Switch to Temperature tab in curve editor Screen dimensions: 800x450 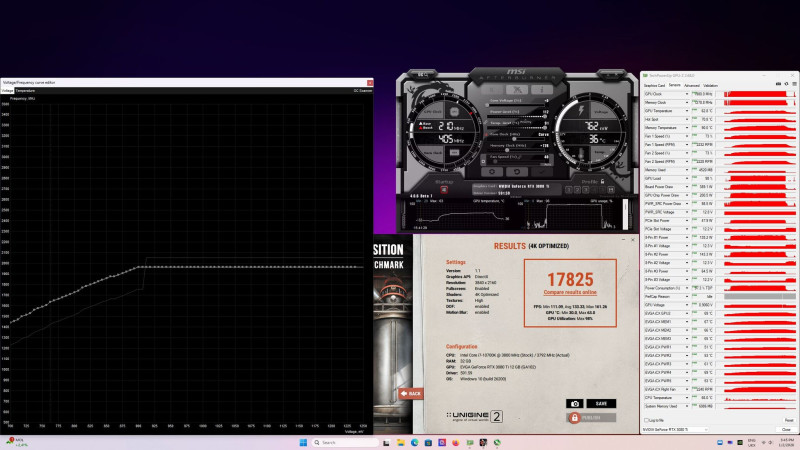coord(25,91)
